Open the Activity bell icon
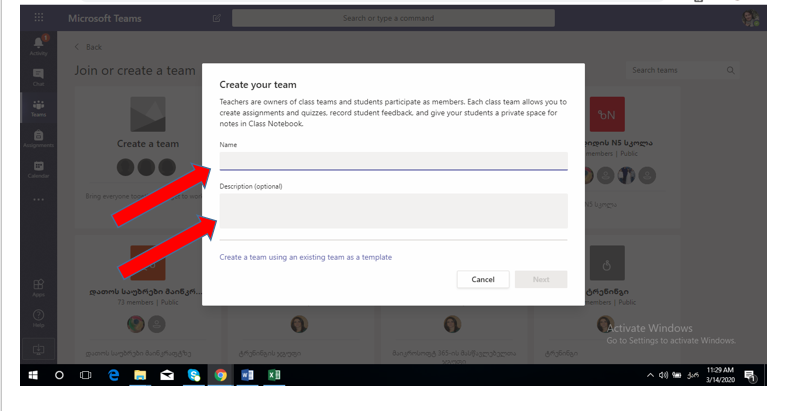808x411 pixels. click(39, 43)
